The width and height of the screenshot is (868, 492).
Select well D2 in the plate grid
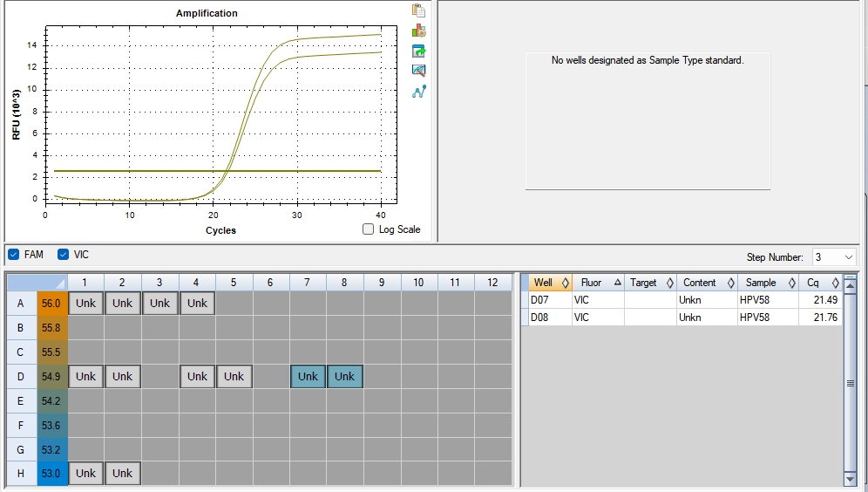122,377
